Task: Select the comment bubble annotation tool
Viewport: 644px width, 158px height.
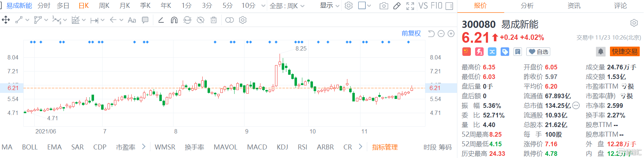Action: click(x=145, y=20)
